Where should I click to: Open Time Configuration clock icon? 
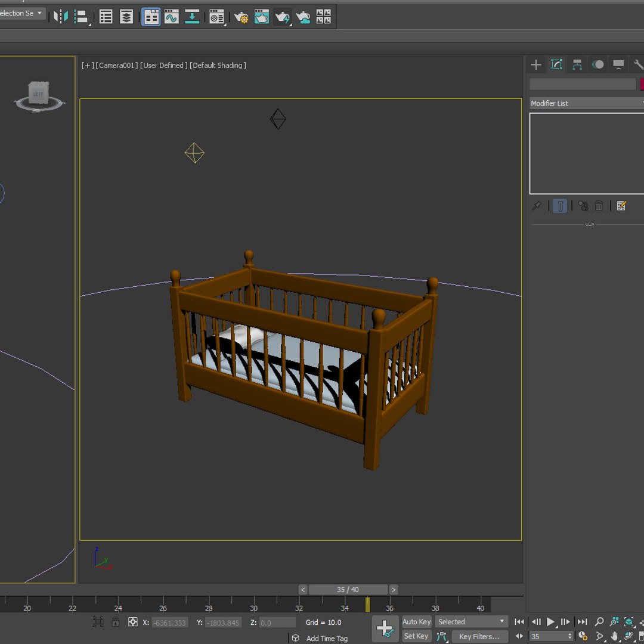[583, 636]
